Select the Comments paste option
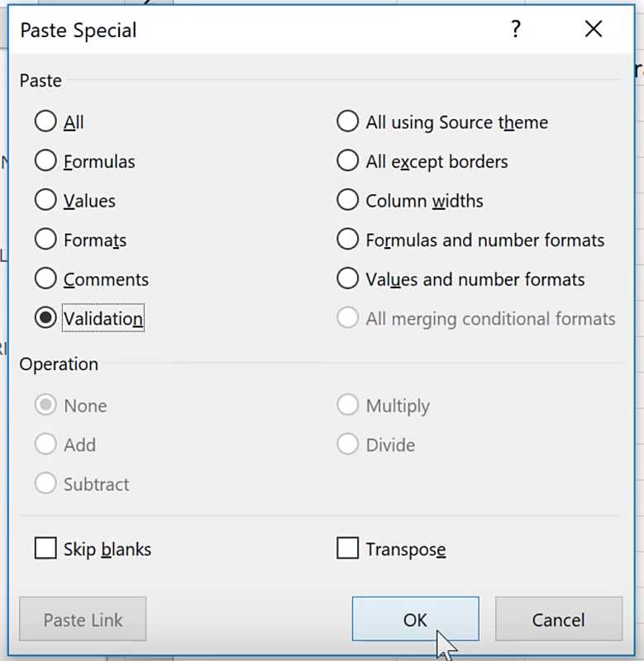 (45, 279)
